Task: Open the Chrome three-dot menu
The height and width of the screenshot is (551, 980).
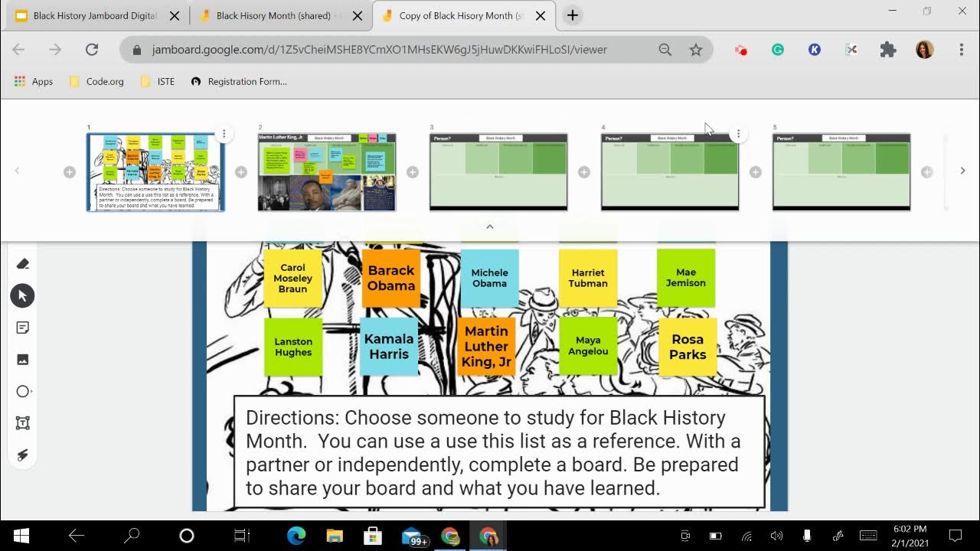Action: (961, 50)
